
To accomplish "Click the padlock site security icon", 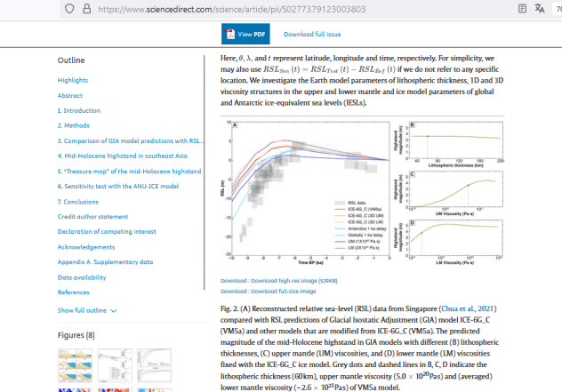I will pyautogui.click(x=87, y=9).
